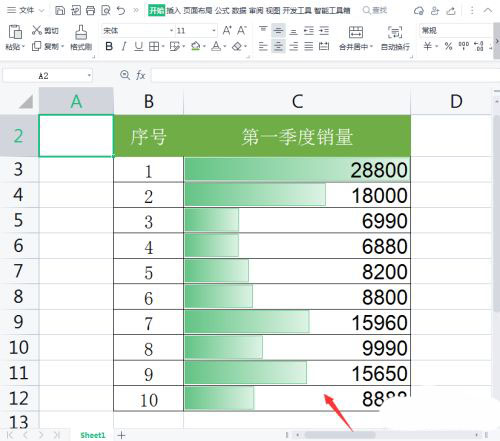This screenshot has height=441, width=500.
Task: Open the 插入 ribbon tab
Action: (x=173, y=11)
